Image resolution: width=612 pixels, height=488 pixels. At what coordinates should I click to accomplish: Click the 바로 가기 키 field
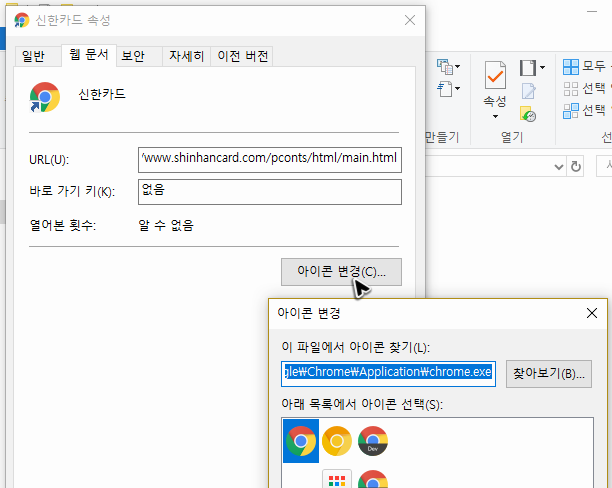point(270,192)
